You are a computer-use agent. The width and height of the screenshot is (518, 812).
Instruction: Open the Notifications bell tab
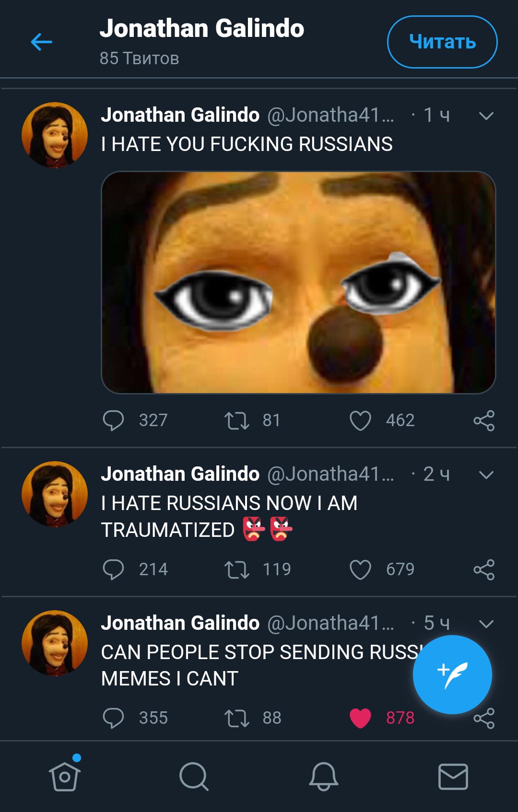pyautogui.click(x=324, y=776)
